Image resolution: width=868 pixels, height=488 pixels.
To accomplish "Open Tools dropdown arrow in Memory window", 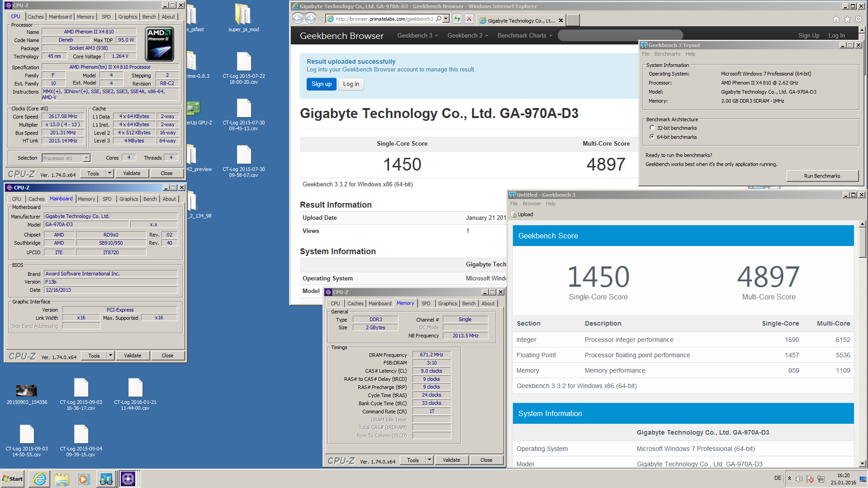I will (x=429, y=460).
